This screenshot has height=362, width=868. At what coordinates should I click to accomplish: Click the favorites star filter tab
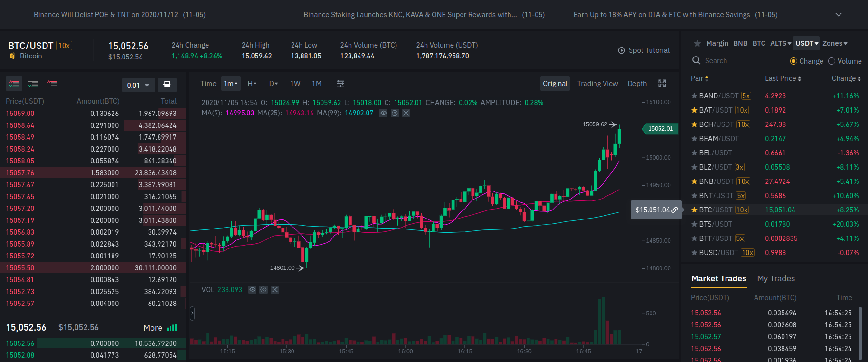697,43
